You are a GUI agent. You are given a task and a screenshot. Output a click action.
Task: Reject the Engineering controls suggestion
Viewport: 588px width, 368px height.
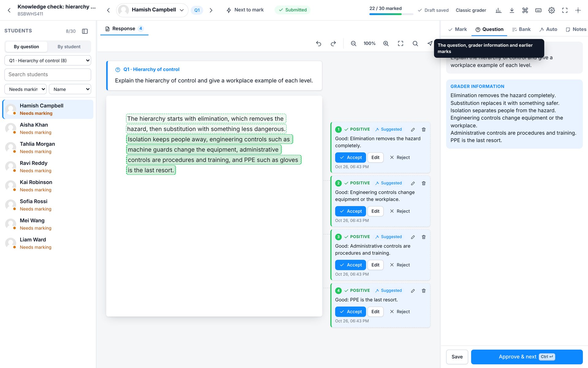(x=400, y=211)
